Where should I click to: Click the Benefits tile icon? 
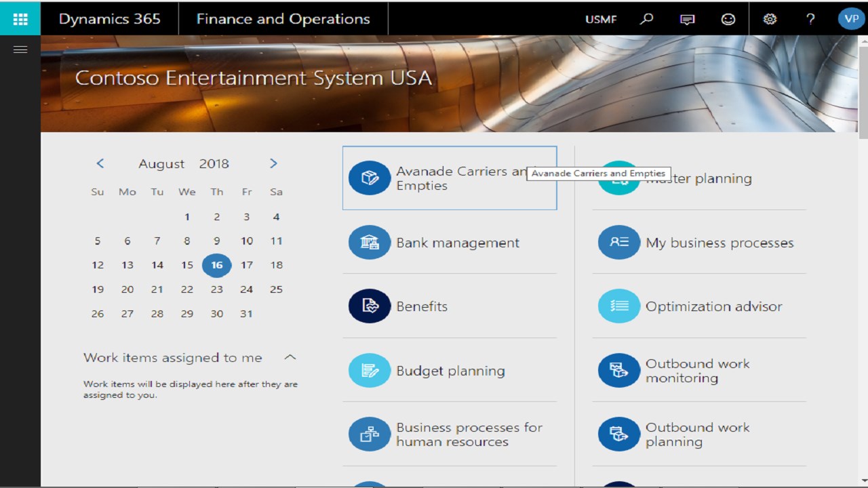[370, 306]
